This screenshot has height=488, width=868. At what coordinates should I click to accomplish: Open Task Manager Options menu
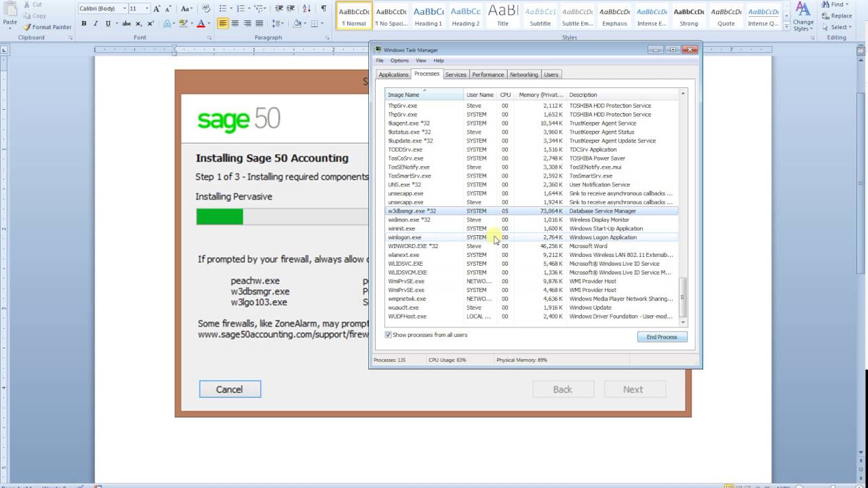click(x=399, y=60)
